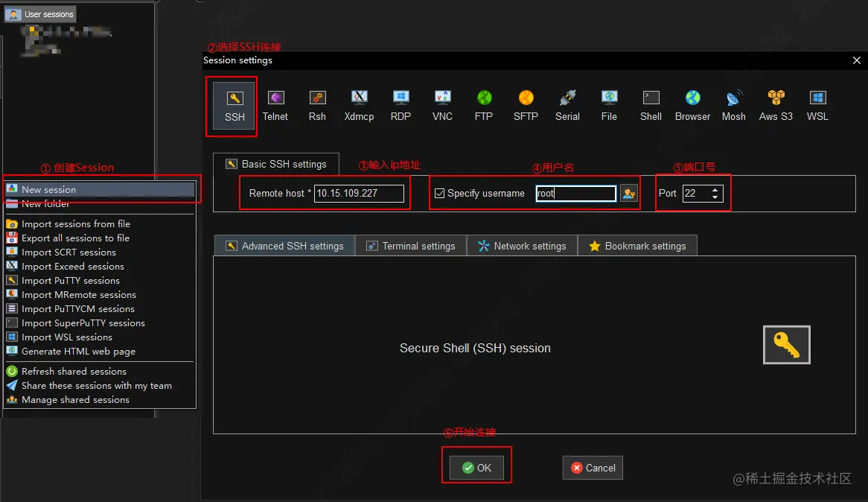
Task: Select the Aws S3 session type
Action: point(776,106)
